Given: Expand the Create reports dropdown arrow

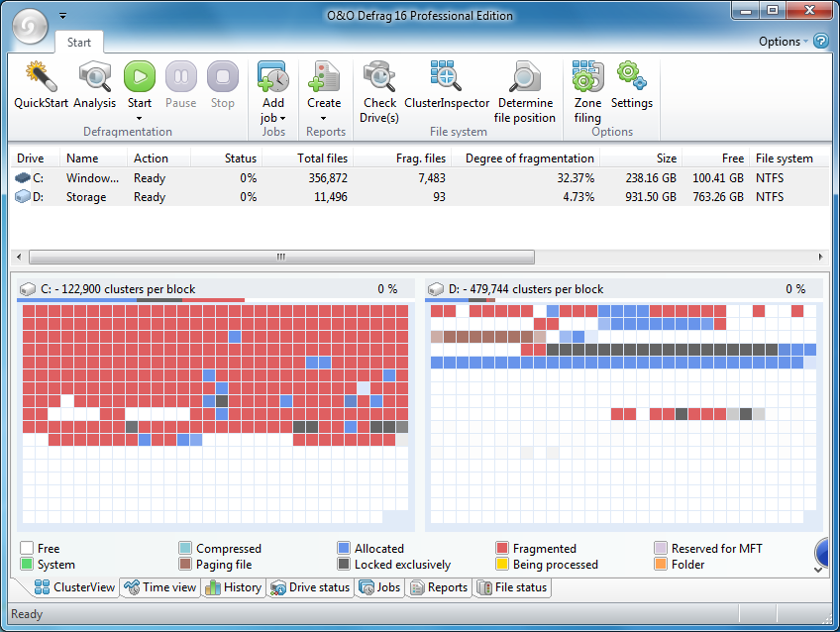Looking at the screenshot, I should pyautogui.click(x=324, y=118).
